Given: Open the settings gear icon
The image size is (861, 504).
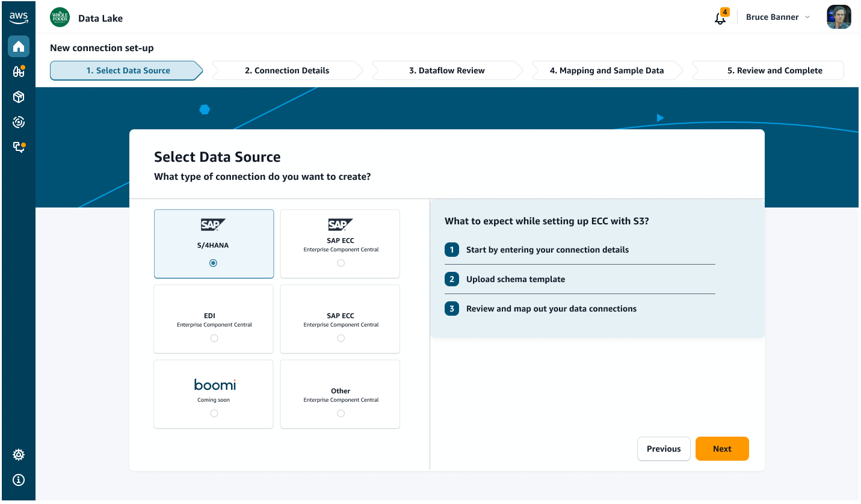Looking at the screenshot, I should (19, 455).
